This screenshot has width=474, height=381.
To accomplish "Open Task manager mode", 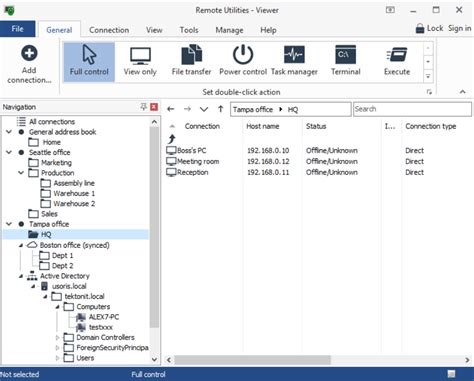I will pos(294,62).
